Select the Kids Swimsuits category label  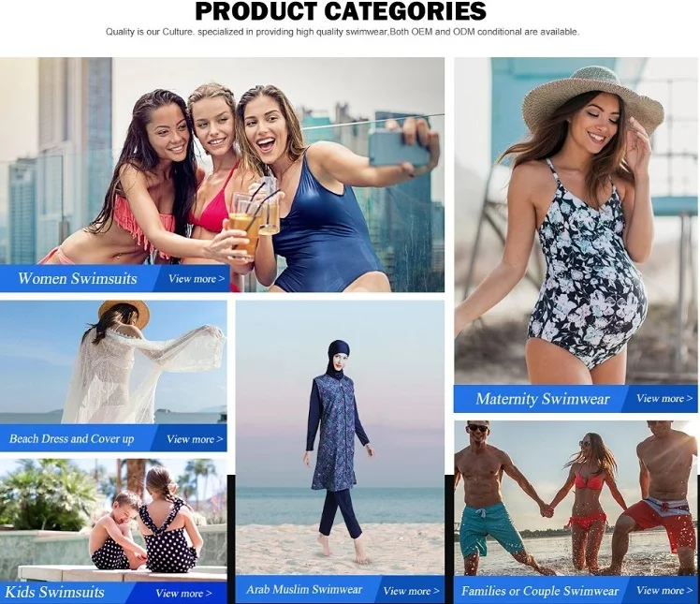point(54,592)
